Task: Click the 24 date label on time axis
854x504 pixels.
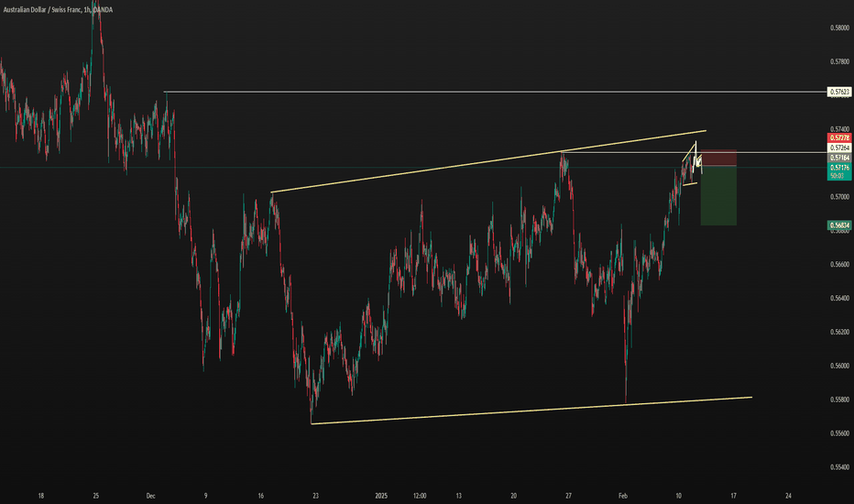Action: click(788, 496)
